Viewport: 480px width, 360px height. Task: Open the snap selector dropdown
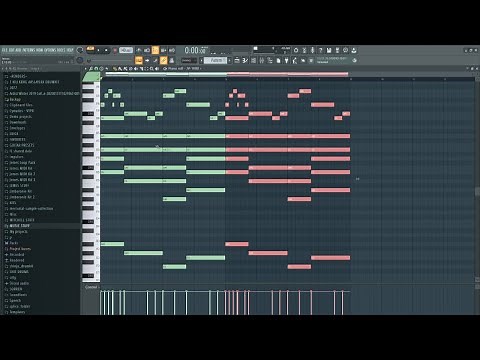coord(189,60)
